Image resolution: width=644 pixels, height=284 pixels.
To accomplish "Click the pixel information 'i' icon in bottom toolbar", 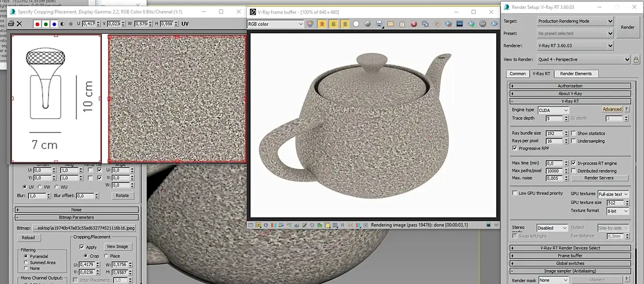I will point(266,225).
